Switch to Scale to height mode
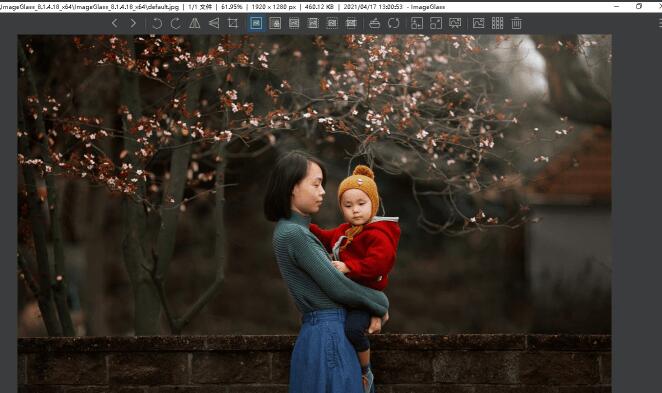Screen dimensions: 662x393 pyautogui.click(x=313, y=23)
